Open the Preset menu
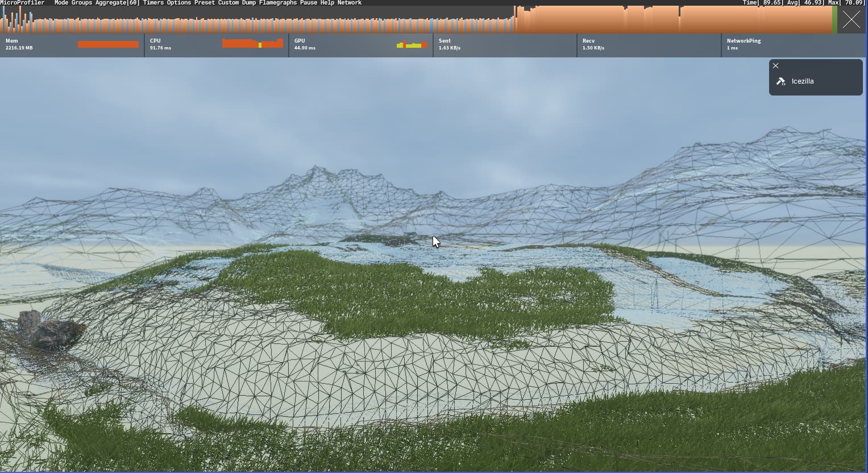 (x=205, y=3)
